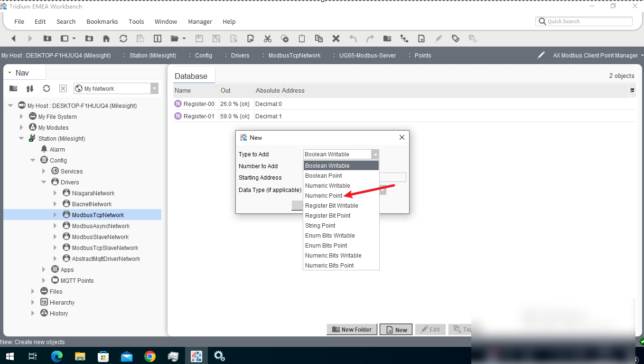Expand the ModbusTcpNetwork tree node
The width and height of the screenshot is (644, 364).
(x=55, y=215)
